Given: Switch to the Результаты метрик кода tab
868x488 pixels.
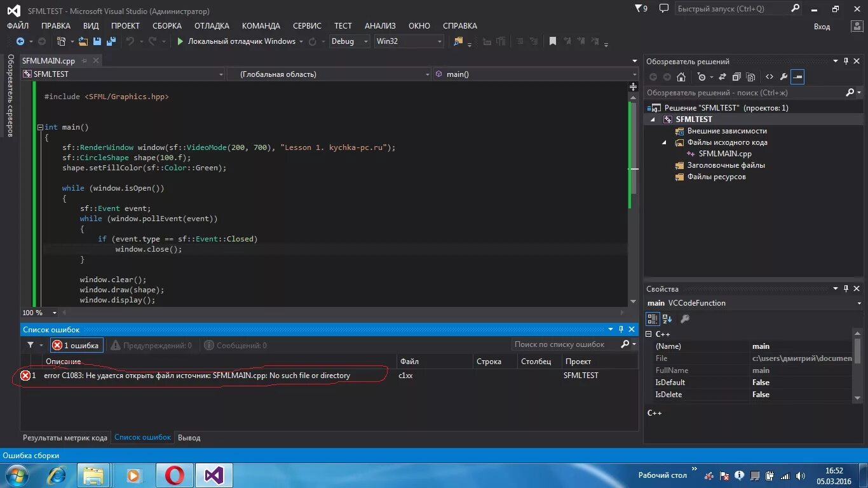Looking at the screenshot, I should click(x=65, y=438).
